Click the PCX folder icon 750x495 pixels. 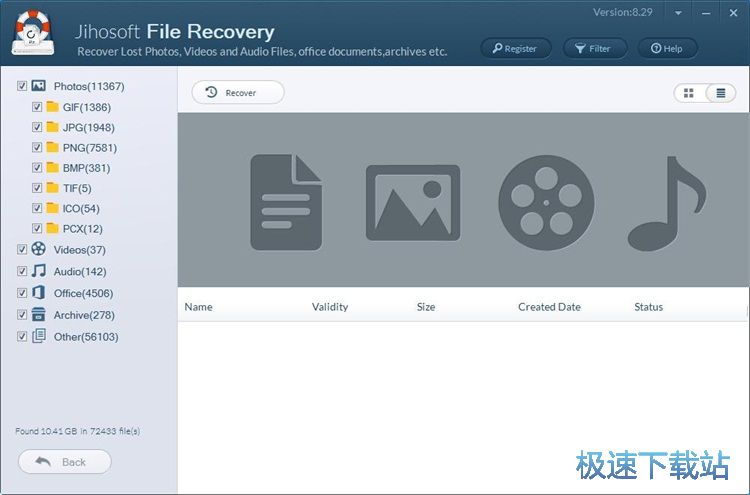53,228
